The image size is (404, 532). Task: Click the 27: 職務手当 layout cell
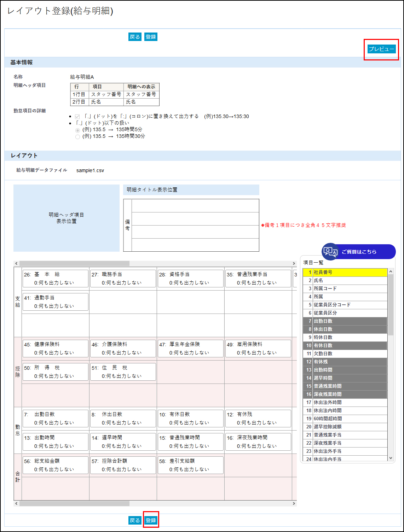click(123, 279)
